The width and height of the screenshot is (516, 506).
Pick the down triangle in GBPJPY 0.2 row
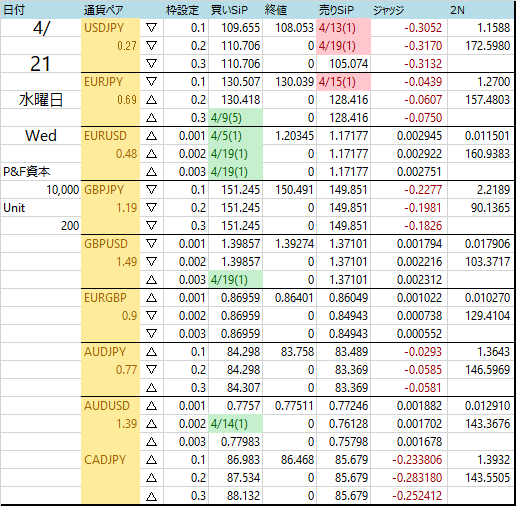click(152, 208)
